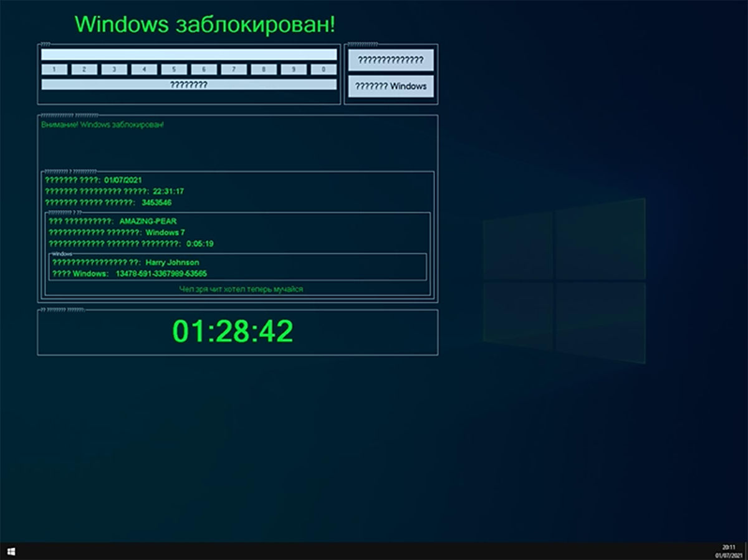Select the date value 01/07/2021
The image size is (748, 560).
tap(123, 180)
